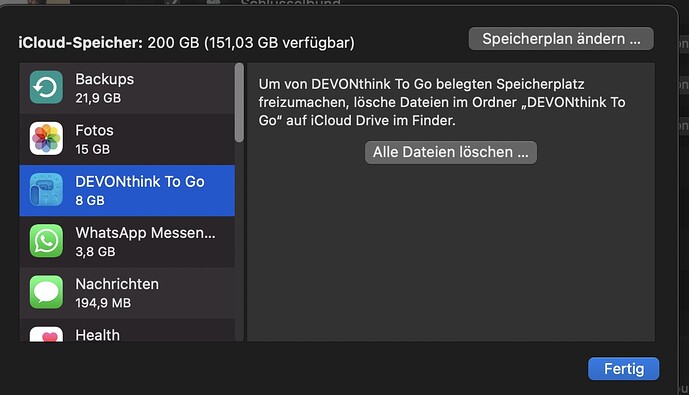This screenshot has height=395, width=689.
Task: Click the colorful Fotos flower icon
Action: tap(46, 138)
